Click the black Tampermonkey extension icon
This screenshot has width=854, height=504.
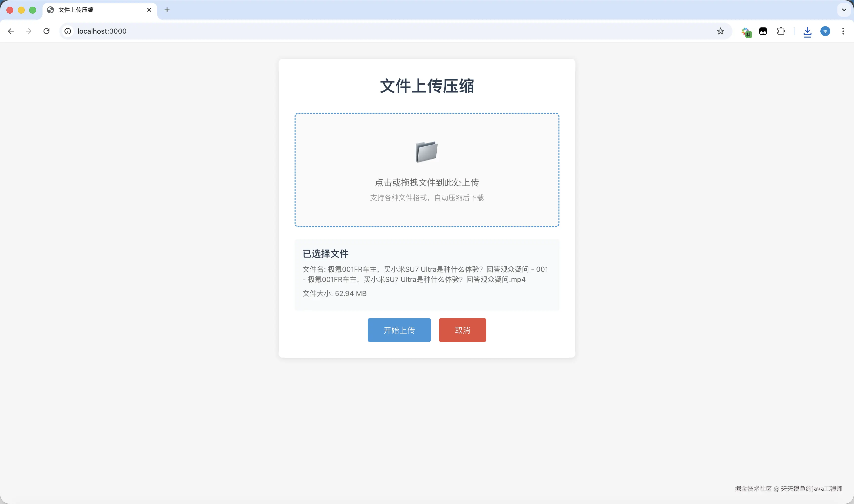click(x=763, y=32)
